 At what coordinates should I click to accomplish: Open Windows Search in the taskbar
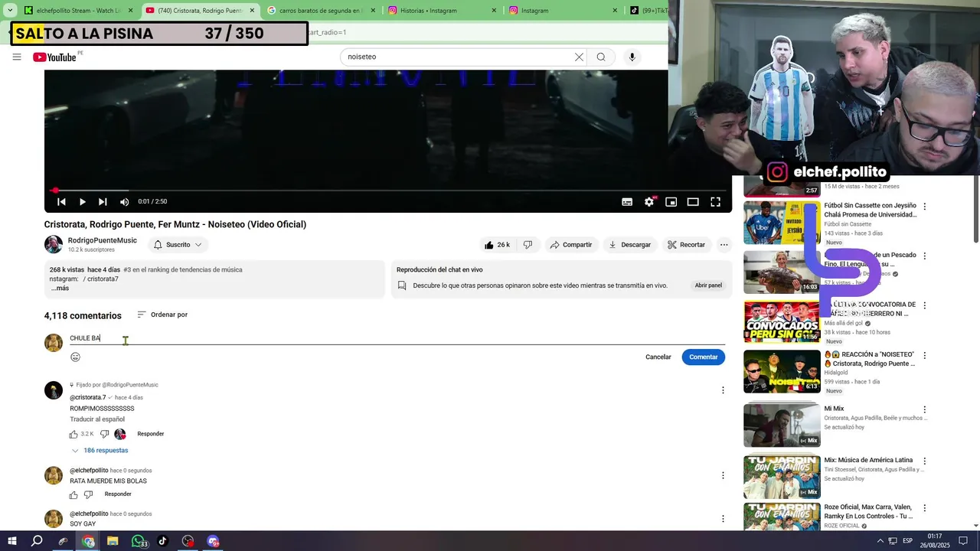37,541
